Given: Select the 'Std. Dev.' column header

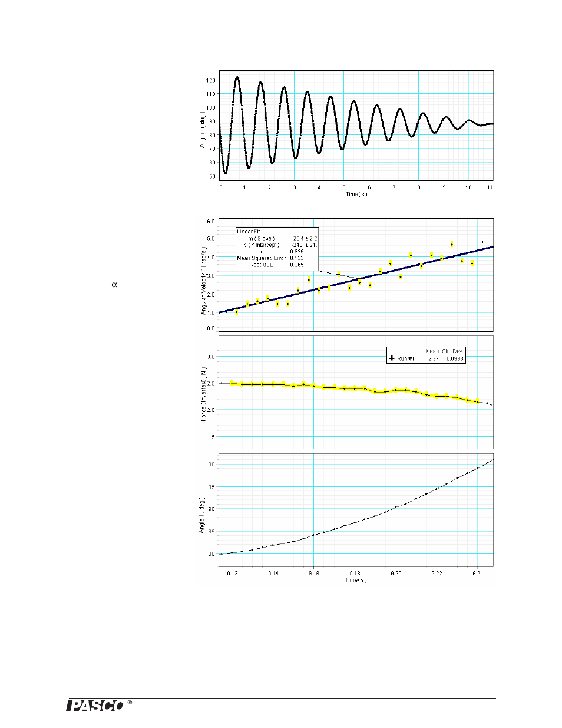Looking at the screenshot, I should [453, 351].
